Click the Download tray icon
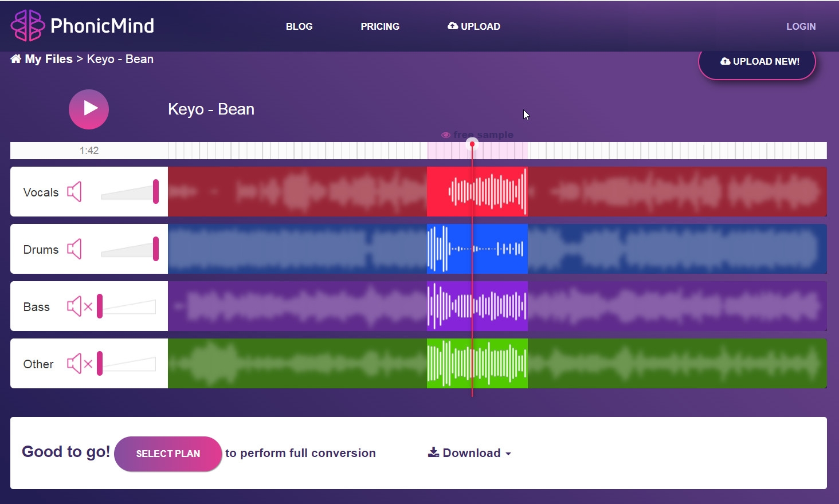The image size is (839, 504). pos(433,452)
